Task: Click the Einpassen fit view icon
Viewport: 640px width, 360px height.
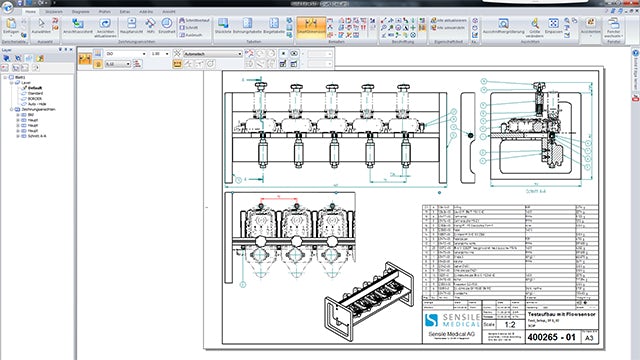Action: coord(553,26)
